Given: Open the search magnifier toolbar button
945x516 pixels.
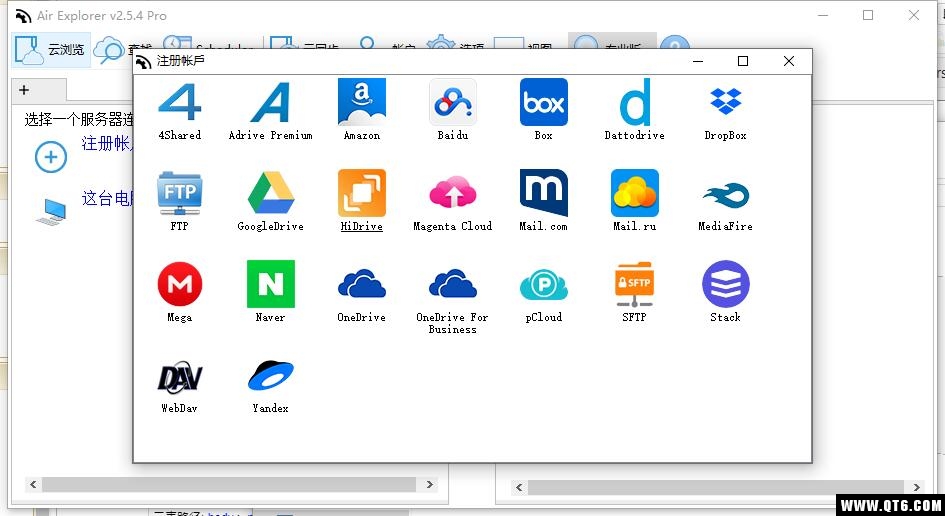Looking at the screenshot, I should pos(109,49).
